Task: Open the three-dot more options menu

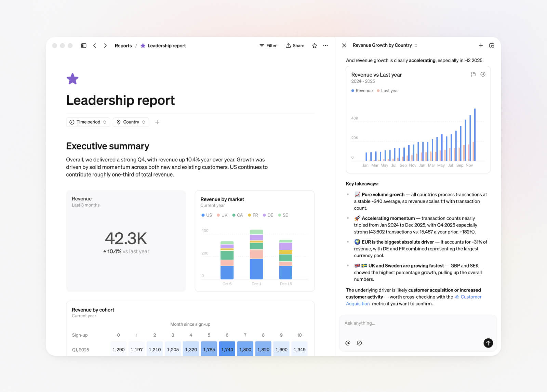Action: coord(325,45)
